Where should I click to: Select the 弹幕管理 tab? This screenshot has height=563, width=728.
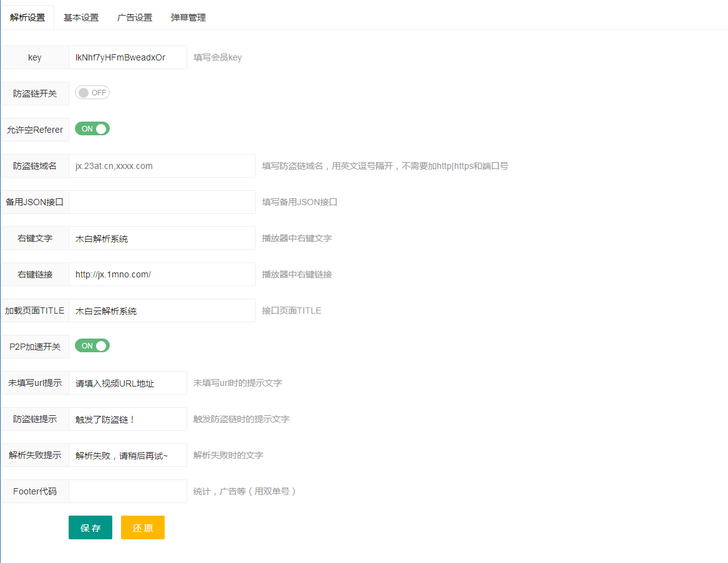pyautogui.click(x=187, y=17)
